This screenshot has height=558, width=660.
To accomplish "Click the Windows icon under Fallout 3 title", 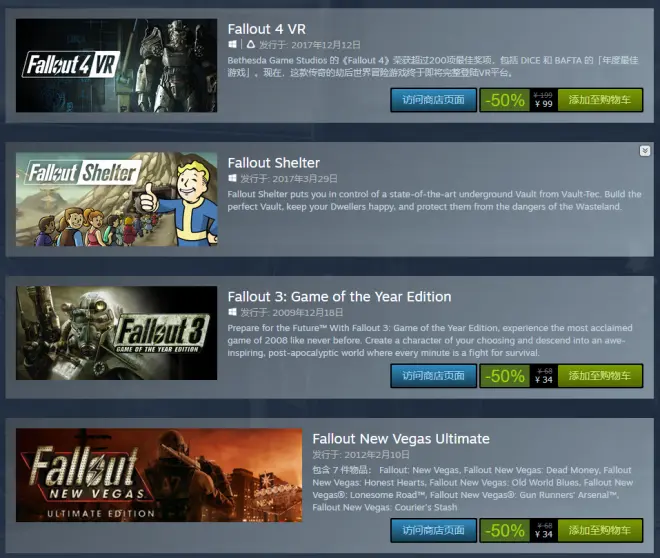I will (x=232, y=312).
